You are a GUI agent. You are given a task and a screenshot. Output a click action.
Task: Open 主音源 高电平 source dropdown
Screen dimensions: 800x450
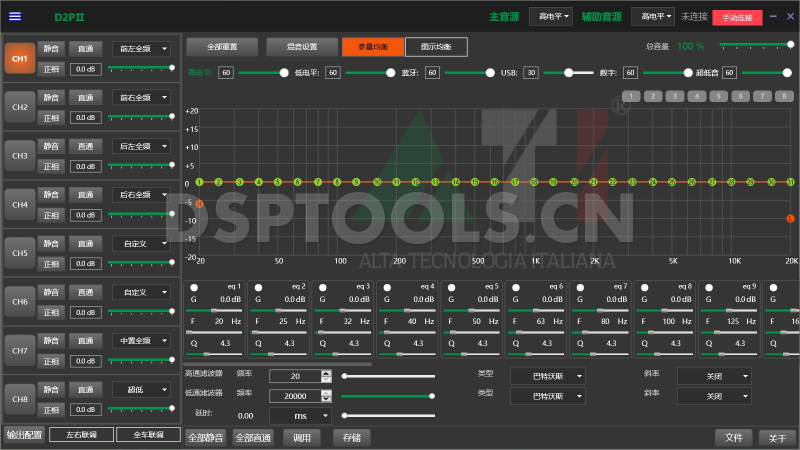pyautogui.click(x=551, y=16)
